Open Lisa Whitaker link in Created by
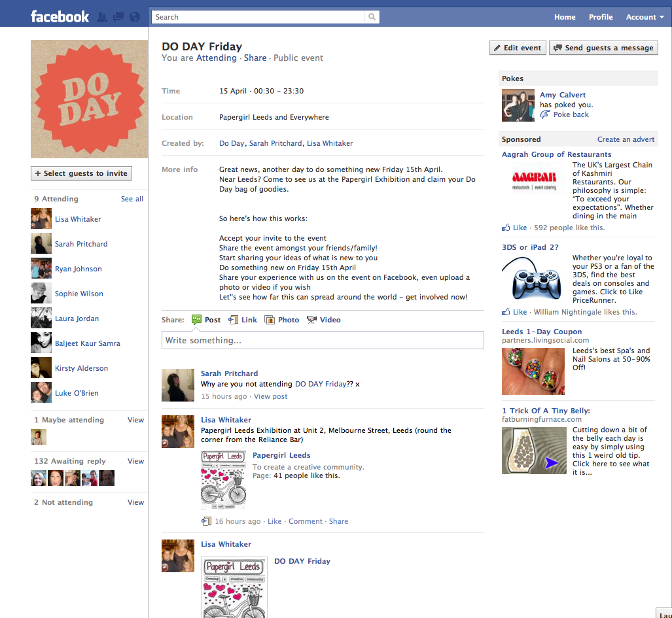672x618 pixels. [330, 143]
